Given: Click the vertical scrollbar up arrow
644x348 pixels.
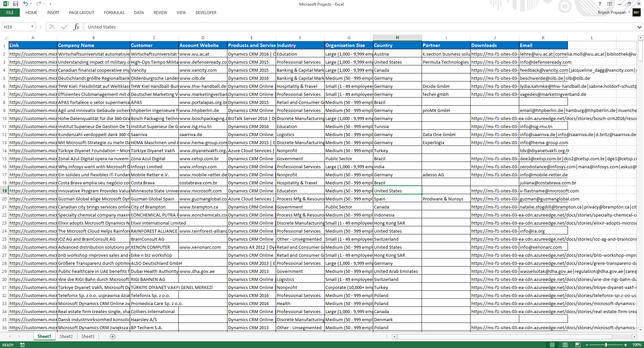Looking at the screenshot, I should 640,38.
